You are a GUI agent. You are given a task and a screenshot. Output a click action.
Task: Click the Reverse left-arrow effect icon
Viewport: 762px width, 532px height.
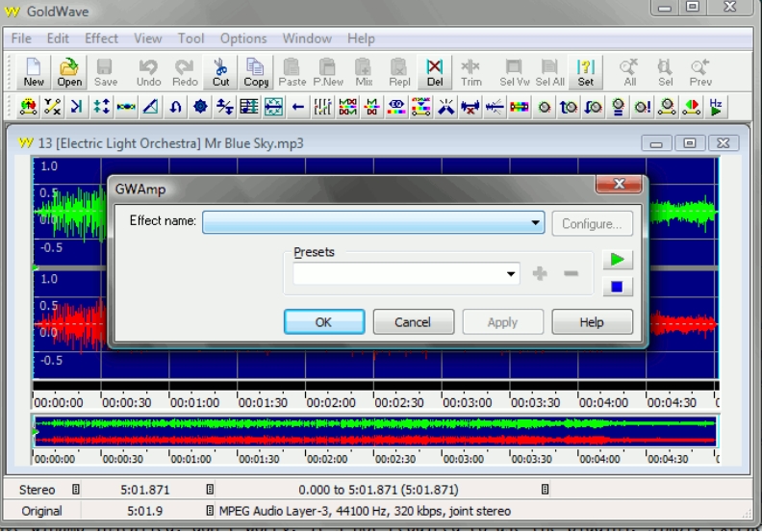click(298, 107)
